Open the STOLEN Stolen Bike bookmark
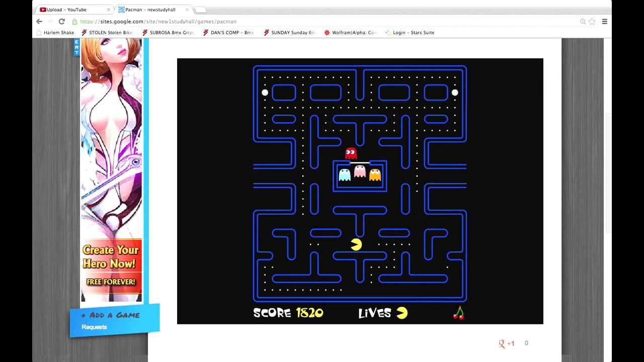 click(107, 33)
